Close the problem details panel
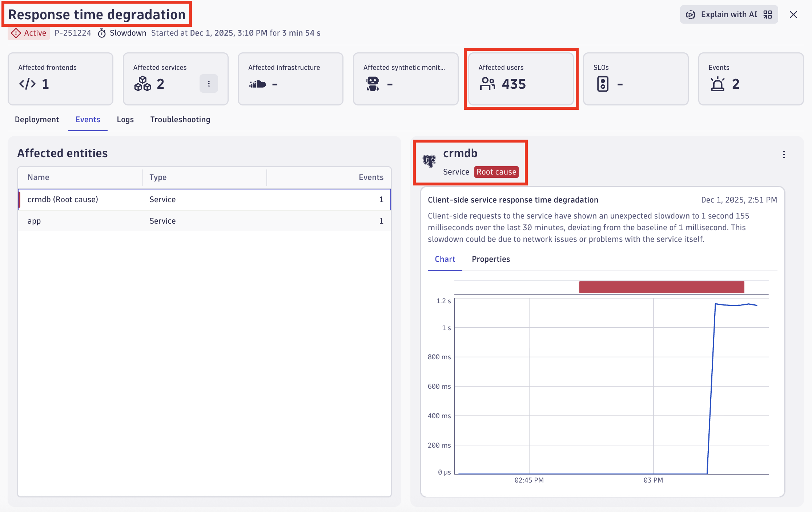 (793, 15)
